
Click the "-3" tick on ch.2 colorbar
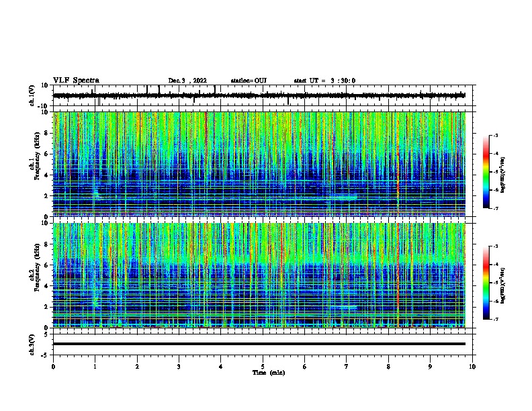pyautogui.click(x=495, y=246)
